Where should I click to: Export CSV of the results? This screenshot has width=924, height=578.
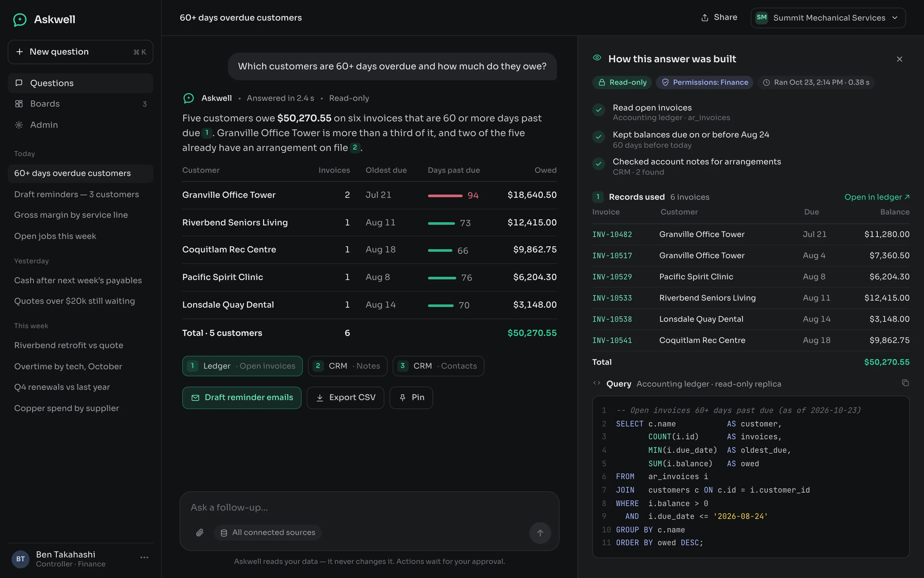tap(345, 398)
